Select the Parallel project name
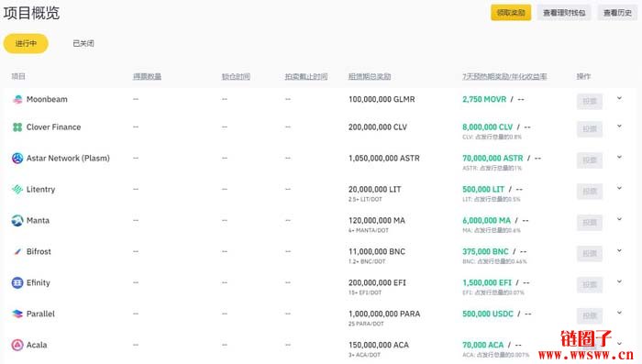 click(x=40, y=314)
